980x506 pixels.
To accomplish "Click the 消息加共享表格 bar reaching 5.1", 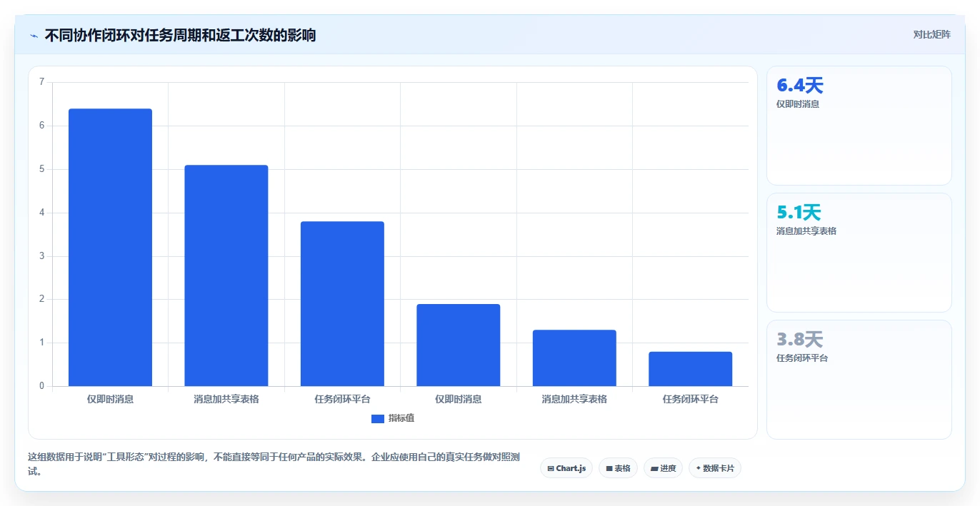I will point(226,275).
